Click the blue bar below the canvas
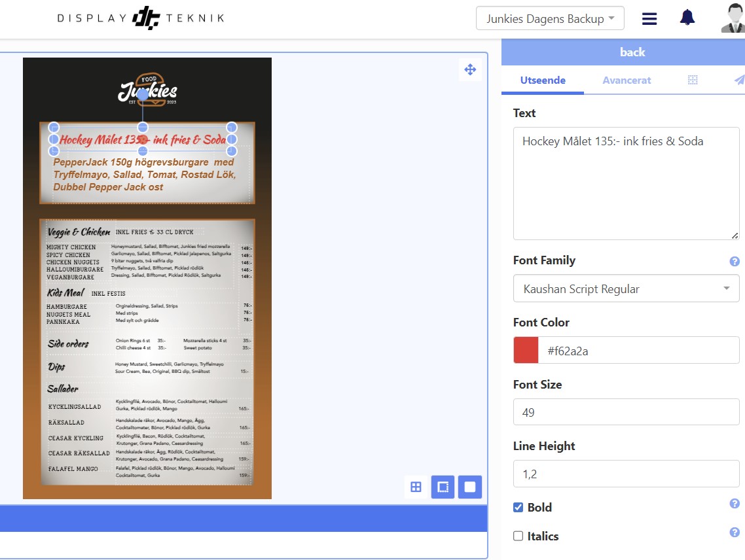 [244, 518]
